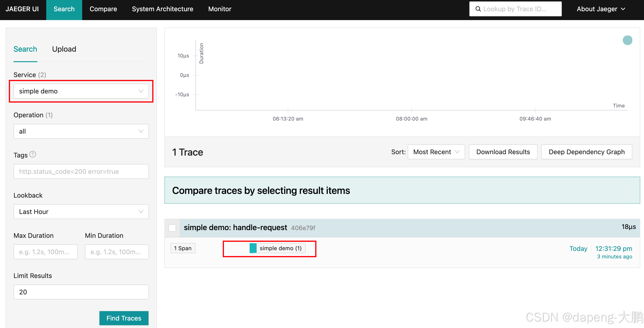Focus the Tags input field

click(81, 171)
